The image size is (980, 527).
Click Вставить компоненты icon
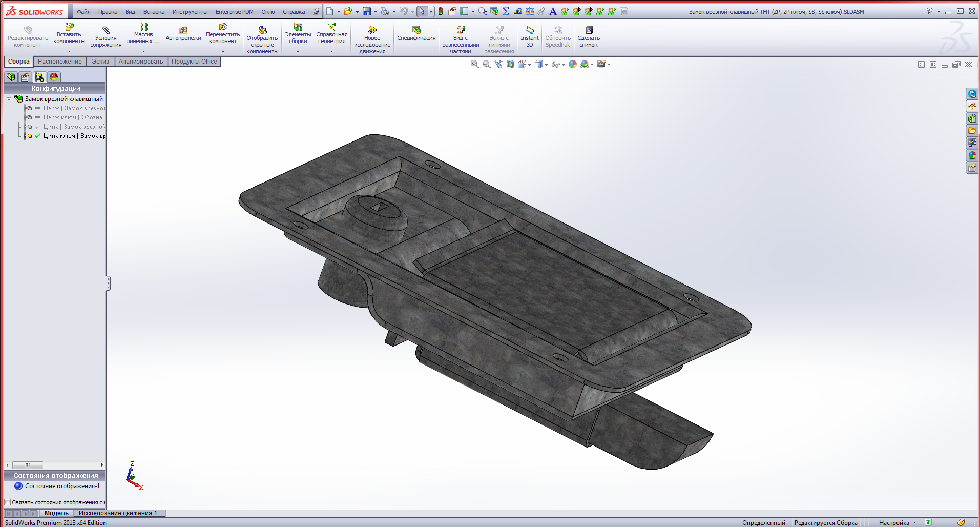click(x=69, y=34)
